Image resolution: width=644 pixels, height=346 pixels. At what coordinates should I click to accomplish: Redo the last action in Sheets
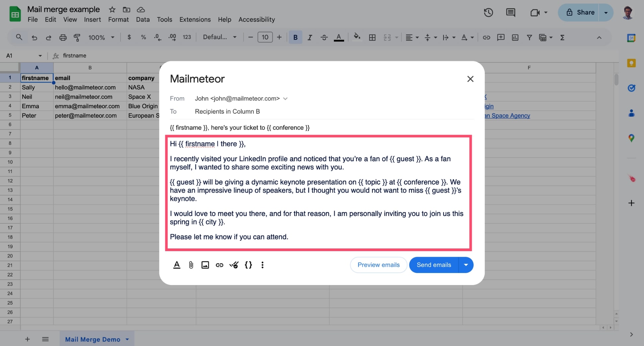pyautogui.click(x=48, y=37)
